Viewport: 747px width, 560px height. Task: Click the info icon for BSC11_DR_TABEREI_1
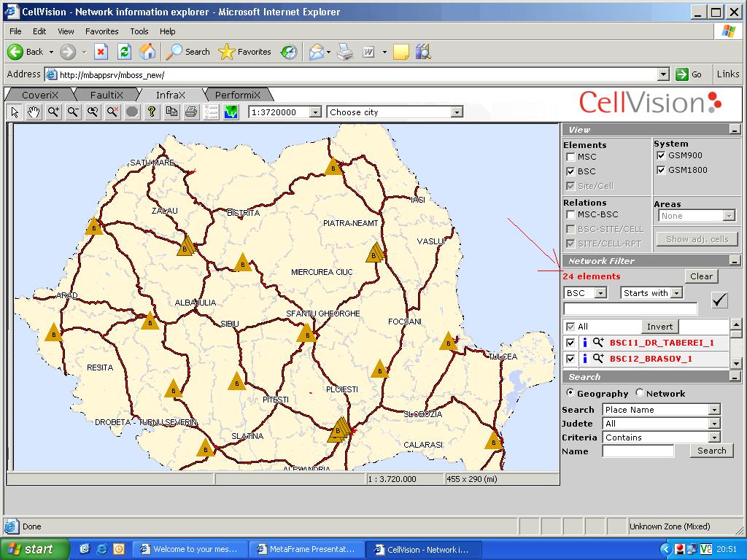click(x=584, y=343)
